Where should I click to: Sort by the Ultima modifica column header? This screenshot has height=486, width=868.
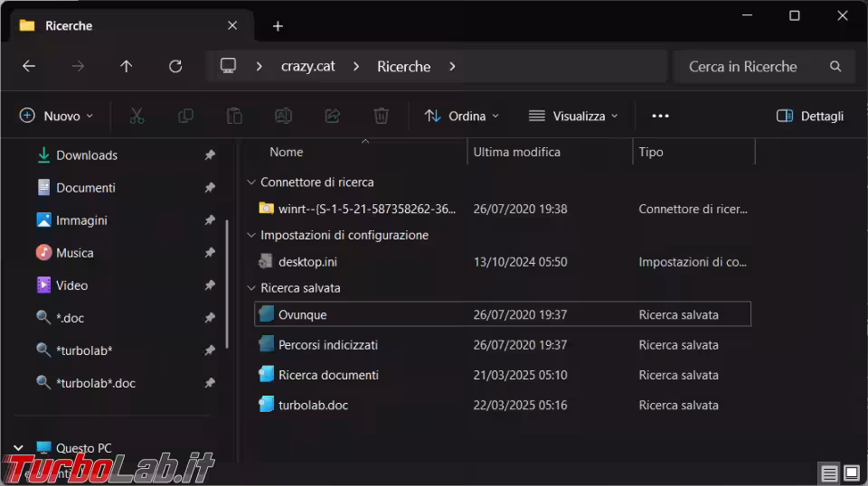click(516, 152)
